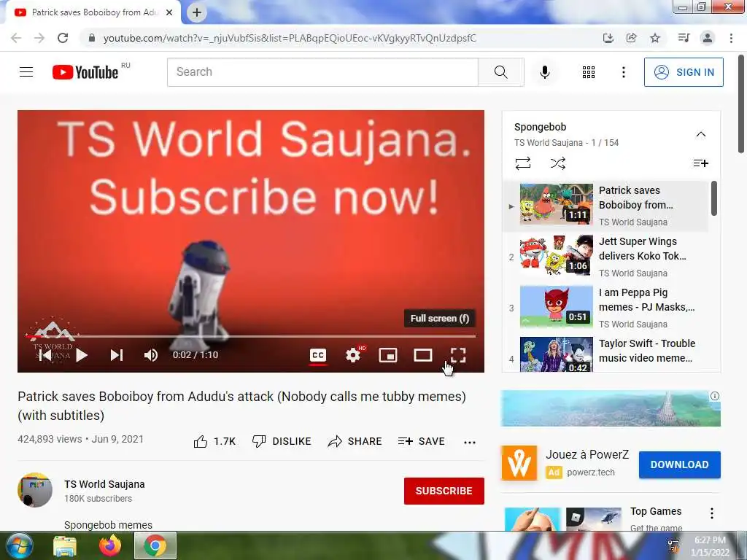Toggle shuffle playlist
The image size is (747, 560).
558,163
